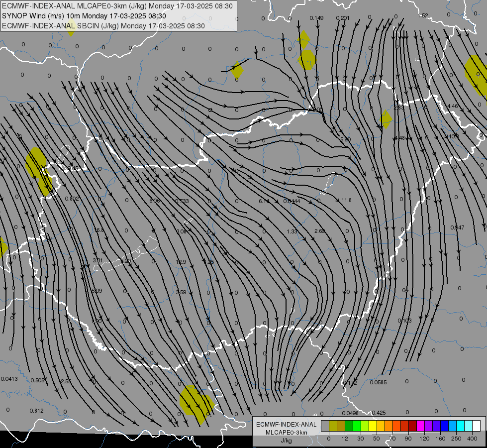Click the cyan legend swatch
Image resolution: width=487 pixels, height=448 pixels.
pyautogui.click(x=461, y=426)
